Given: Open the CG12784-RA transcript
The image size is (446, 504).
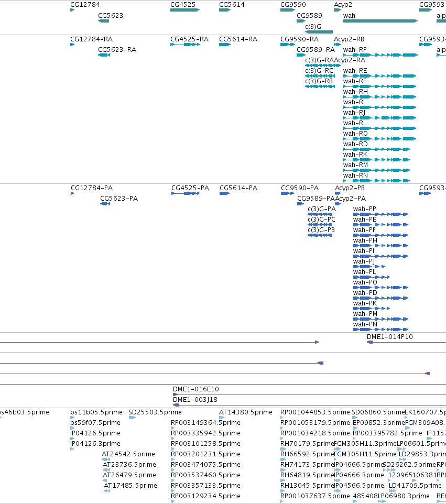Looking at the screenshot, I should [x=72, y=45].
